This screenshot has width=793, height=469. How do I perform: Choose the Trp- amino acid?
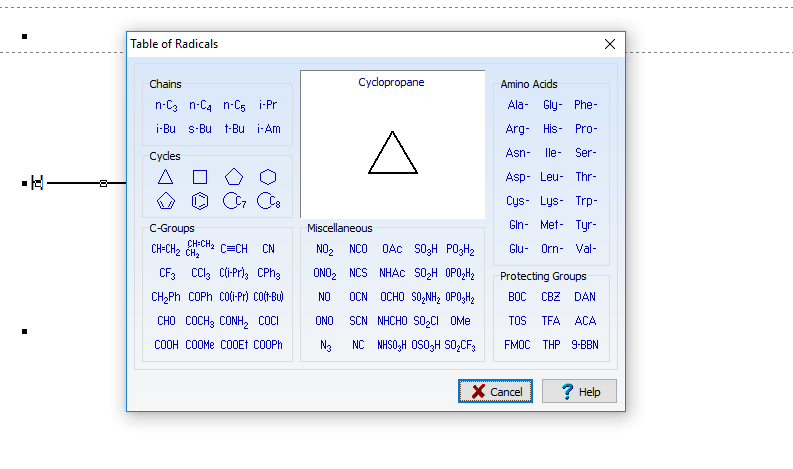point(586,201)
